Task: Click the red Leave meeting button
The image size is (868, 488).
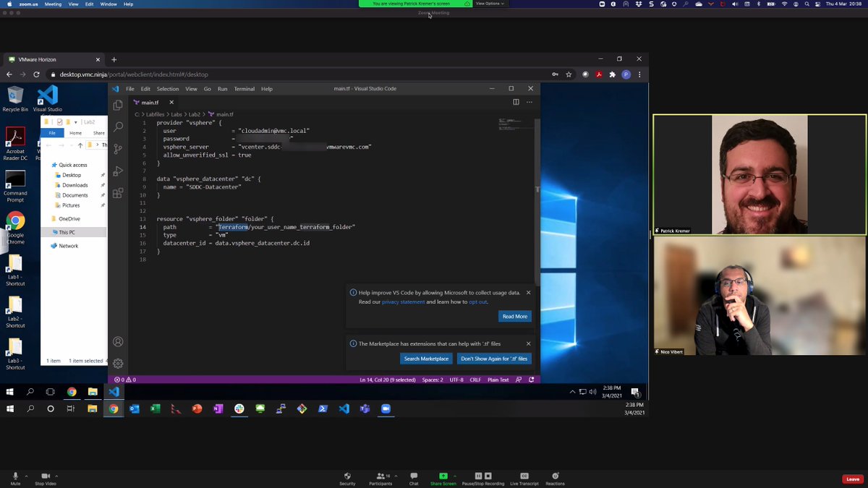Action: point(852,479)
